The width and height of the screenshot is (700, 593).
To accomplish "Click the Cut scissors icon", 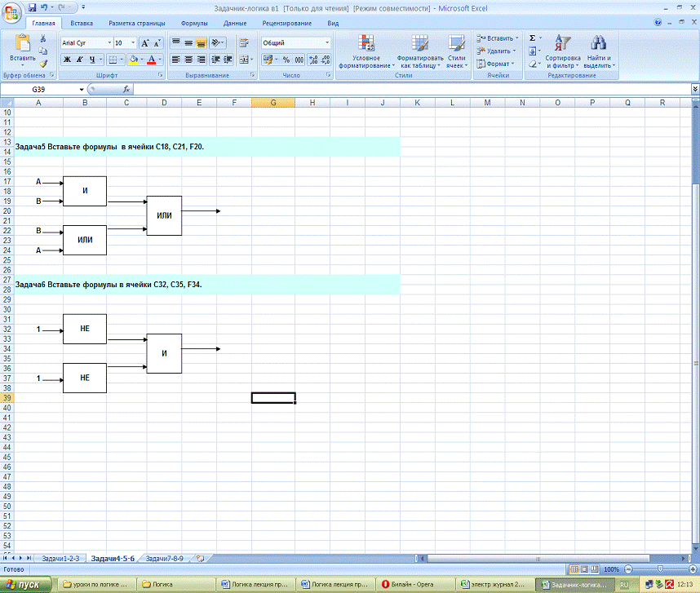I will [43, 39].
